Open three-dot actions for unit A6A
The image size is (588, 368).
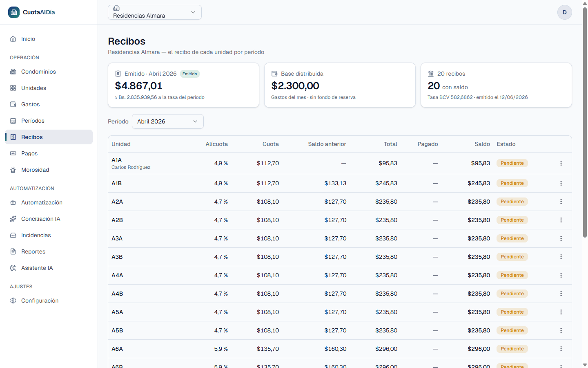[x=561, y=349]
